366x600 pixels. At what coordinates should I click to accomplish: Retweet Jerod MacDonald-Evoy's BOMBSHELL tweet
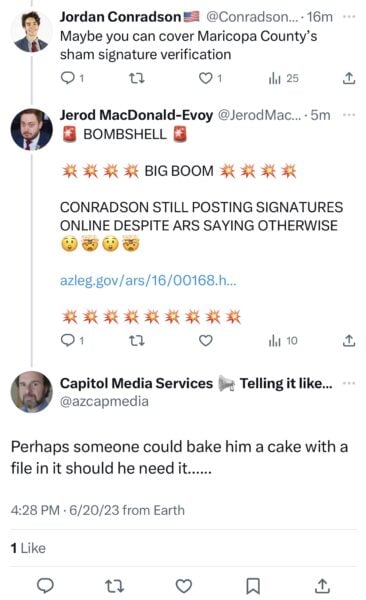(x=136, y=341)
